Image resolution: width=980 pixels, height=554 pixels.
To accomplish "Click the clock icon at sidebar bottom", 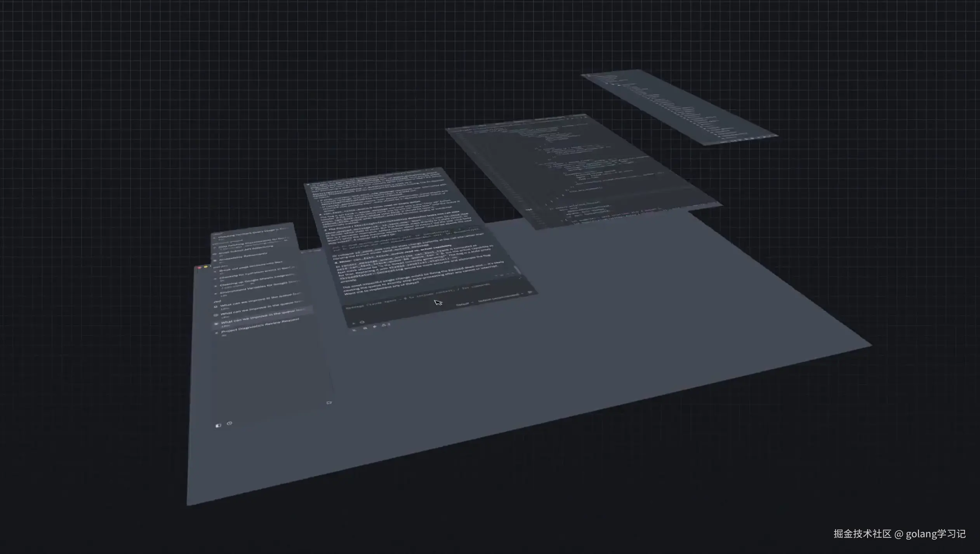I will pos(229,423).
